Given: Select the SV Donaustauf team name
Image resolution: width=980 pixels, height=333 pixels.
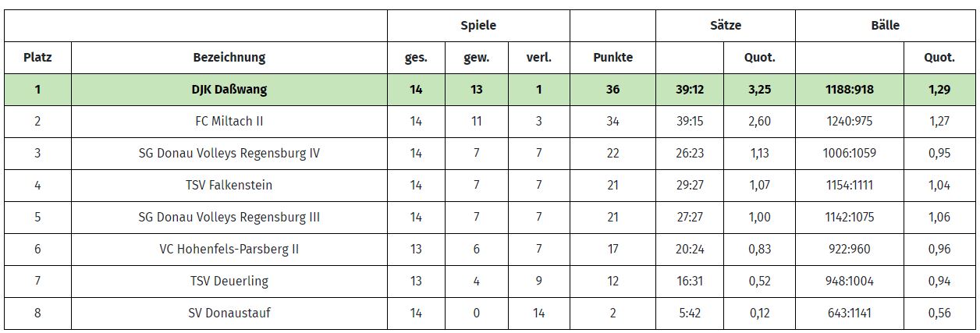Looking at the screenshot, I should click(229, 313).
